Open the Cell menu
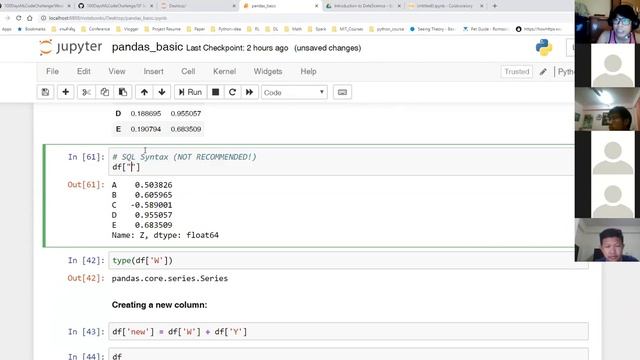The height and width of the screenshot is (360, 640). tap(188, 71)
